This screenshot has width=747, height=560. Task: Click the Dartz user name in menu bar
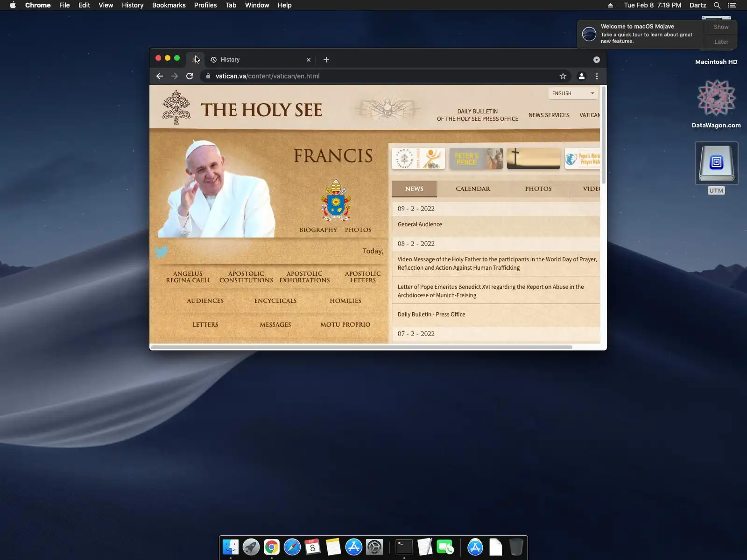click(x=698, y=5)
